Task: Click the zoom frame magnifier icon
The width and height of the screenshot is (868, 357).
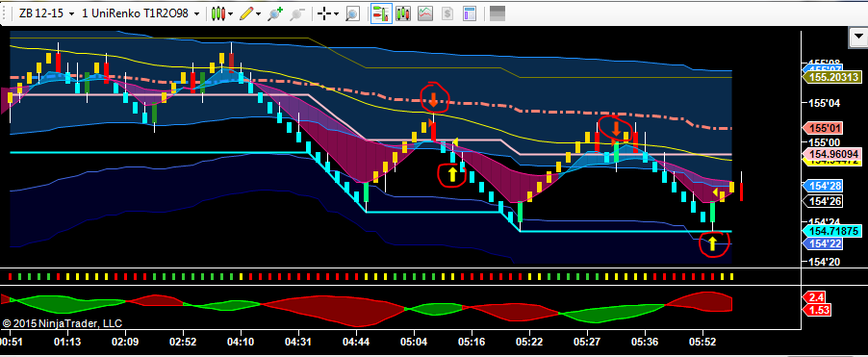Action: (352, 13)
